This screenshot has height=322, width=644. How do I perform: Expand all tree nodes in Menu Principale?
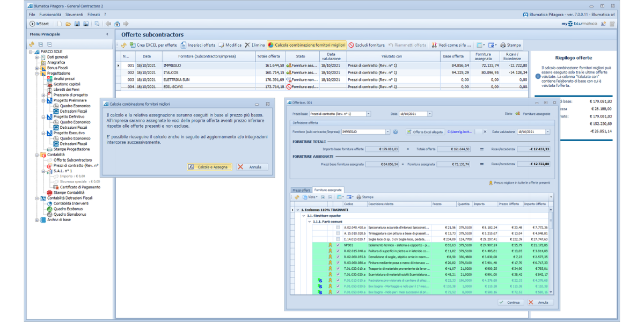[x=41, y=44]
